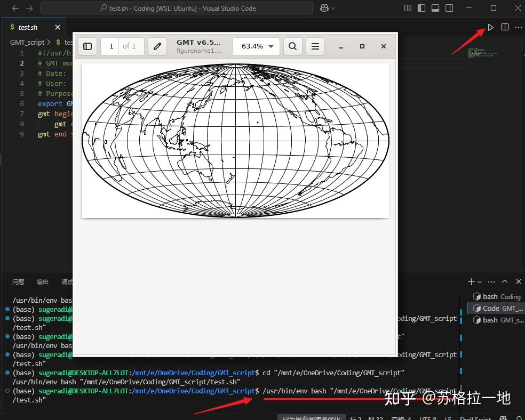Toggle the side pane in the PDF viewer
The image size is (525, 420).
point(87,46)
